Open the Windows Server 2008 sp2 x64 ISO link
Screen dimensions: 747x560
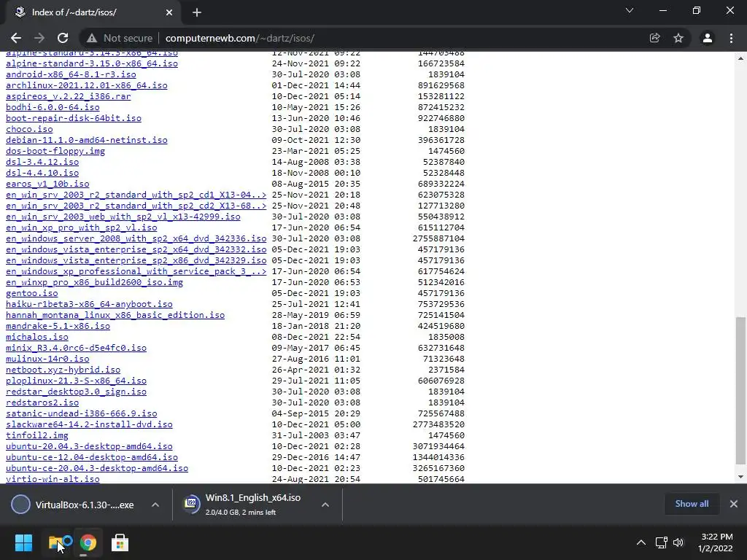(136, 238)
